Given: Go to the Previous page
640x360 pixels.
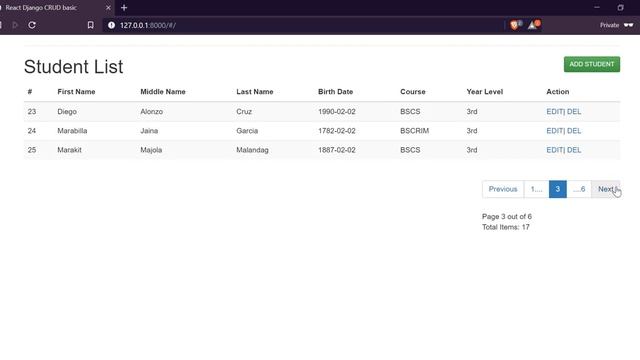Looking at the screenshot, I should (503, 189).
